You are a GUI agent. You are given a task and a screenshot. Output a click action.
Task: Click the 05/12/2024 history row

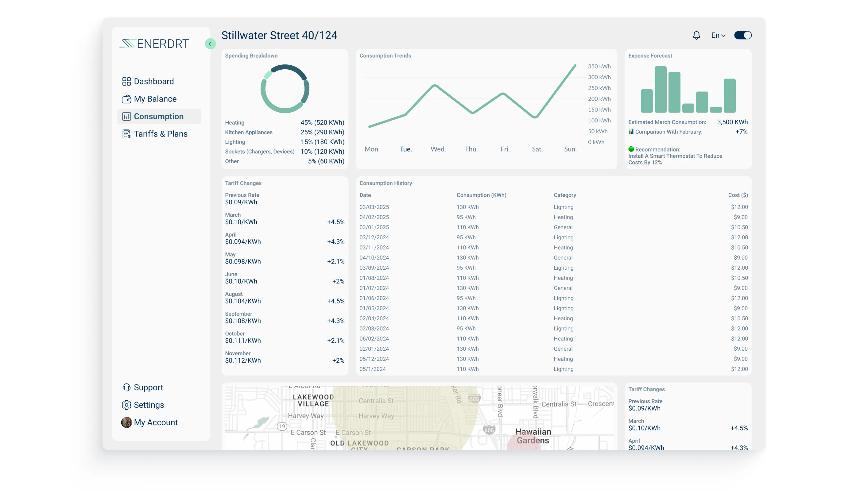[553, 359]
